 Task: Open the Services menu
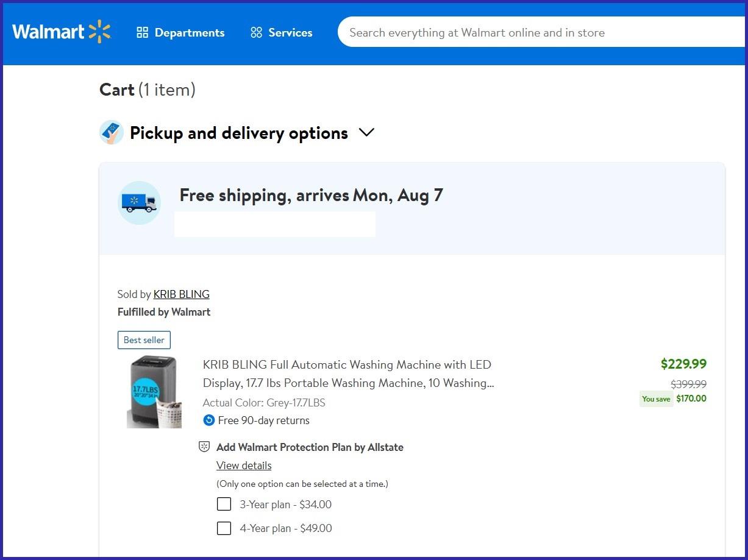(x=282, y=33)
